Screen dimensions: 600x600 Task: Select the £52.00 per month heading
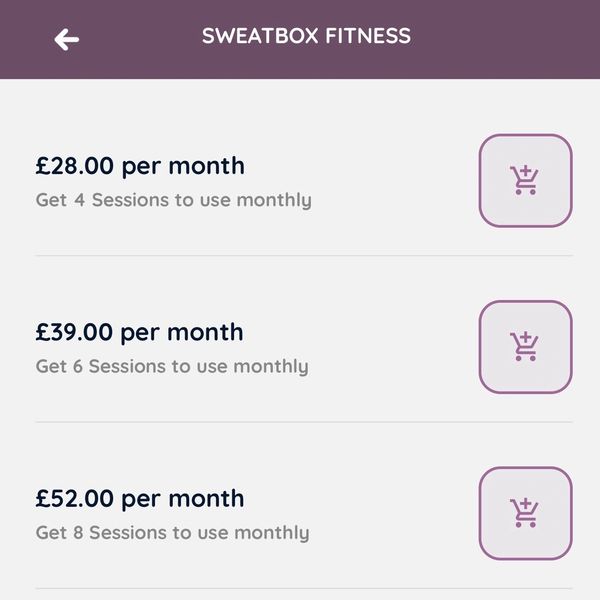(x=140, y=498)
